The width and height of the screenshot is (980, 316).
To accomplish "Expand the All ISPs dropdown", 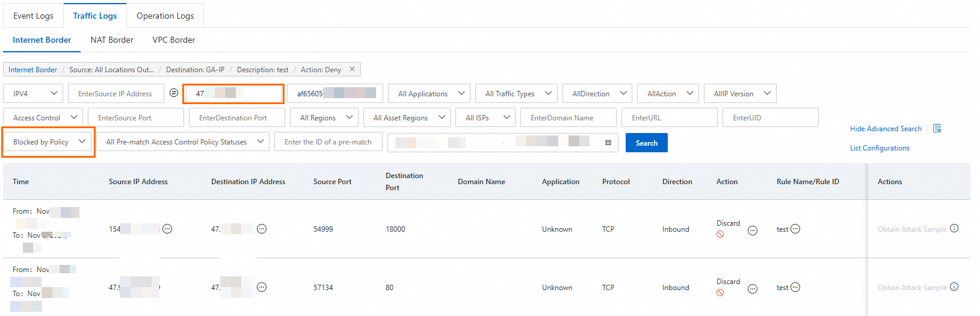I will [x=485, y=117].
